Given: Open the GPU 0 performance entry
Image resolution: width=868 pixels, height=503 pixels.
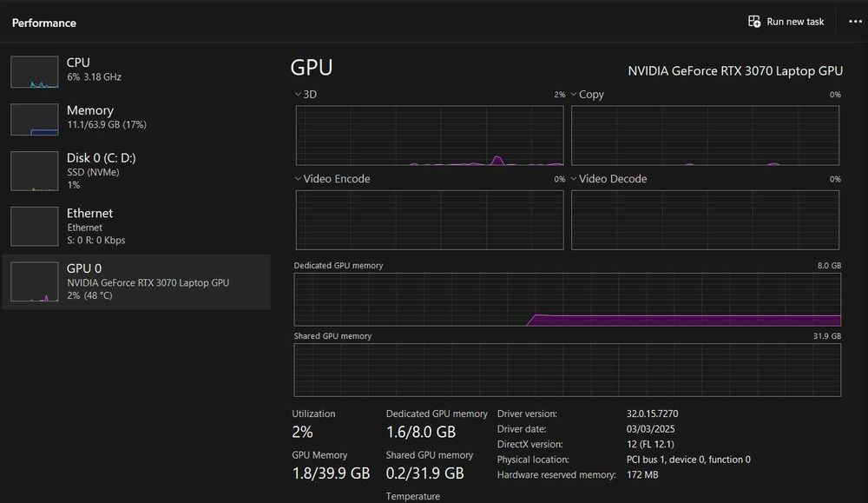Looking at the screenshot, I should (x=137, y=282).
